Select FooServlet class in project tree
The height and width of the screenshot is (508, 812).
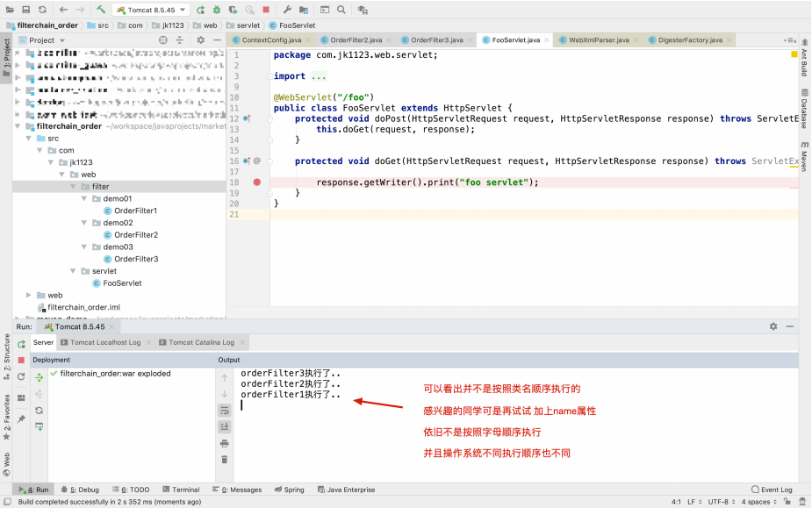(x=117, y=283)
